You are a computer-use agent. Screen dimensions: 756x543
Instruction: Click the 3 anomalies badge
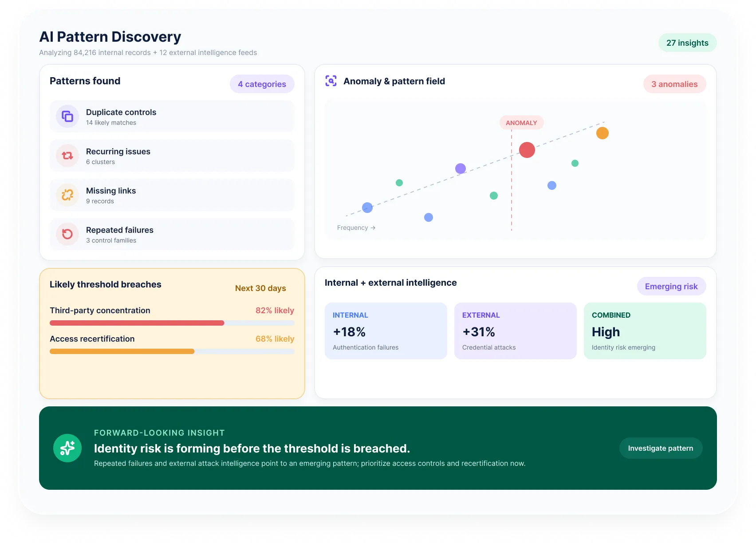pyautogui.click(x=674, y=84)
